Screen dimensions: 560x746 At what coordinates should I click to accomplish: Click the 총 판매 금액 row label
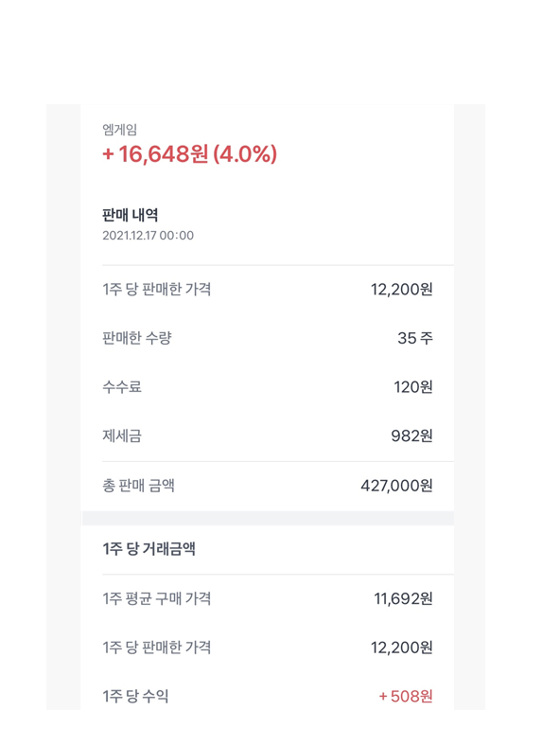point(139,486)
